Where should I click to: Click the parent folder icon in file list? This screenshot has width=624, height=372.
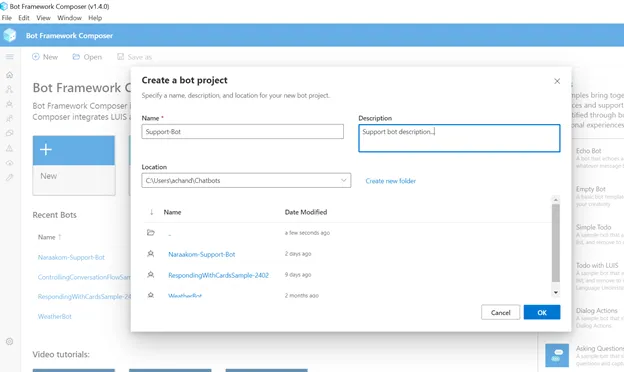(x=150, y=232)
